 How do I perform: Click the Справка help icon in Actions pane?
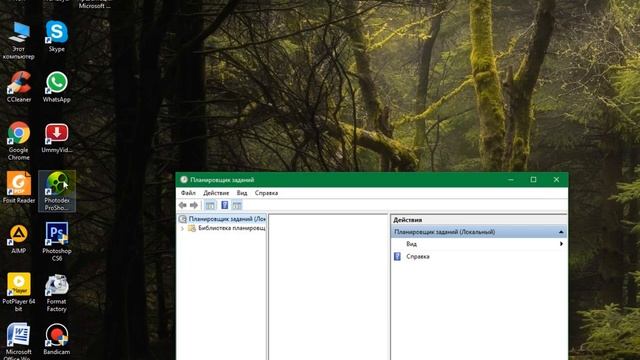(x=397, y=256)
